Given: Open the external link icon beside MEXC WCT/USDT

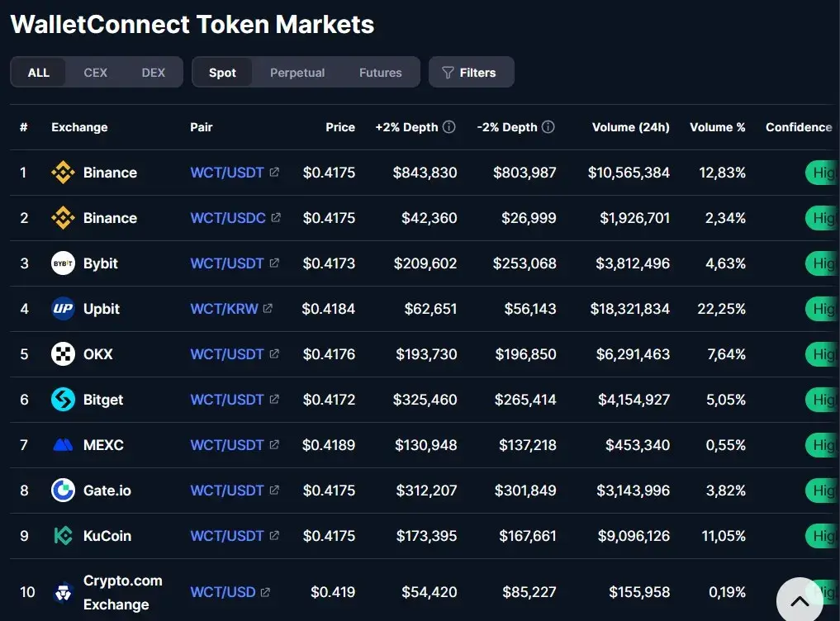Looking at the screenshot, I should coord(274,444).
